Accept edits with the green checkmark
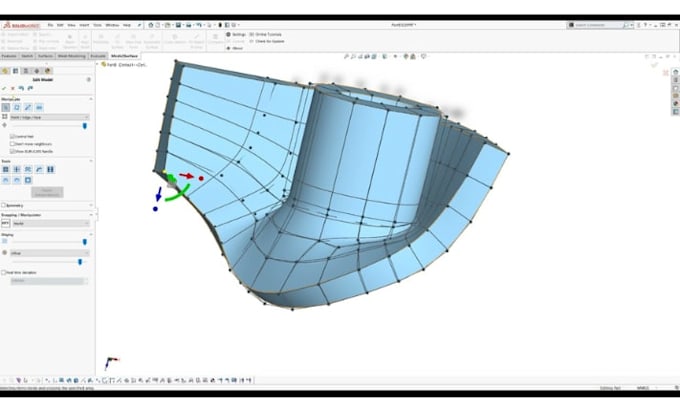This screenshot has height=411, width=680. [x=4, y=88]
